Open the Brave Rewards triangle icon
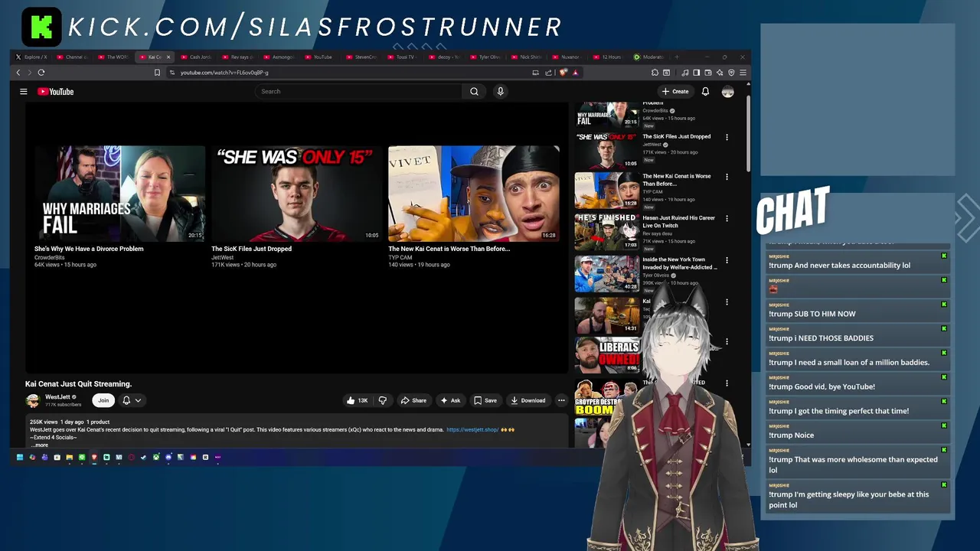The image size is (980, 551). point(575,73)
